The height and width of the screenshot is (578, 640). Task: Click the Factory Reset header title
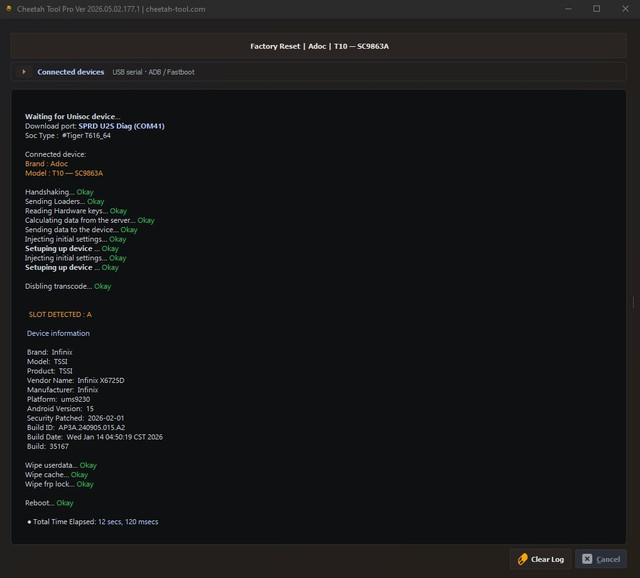click(320, 46)
